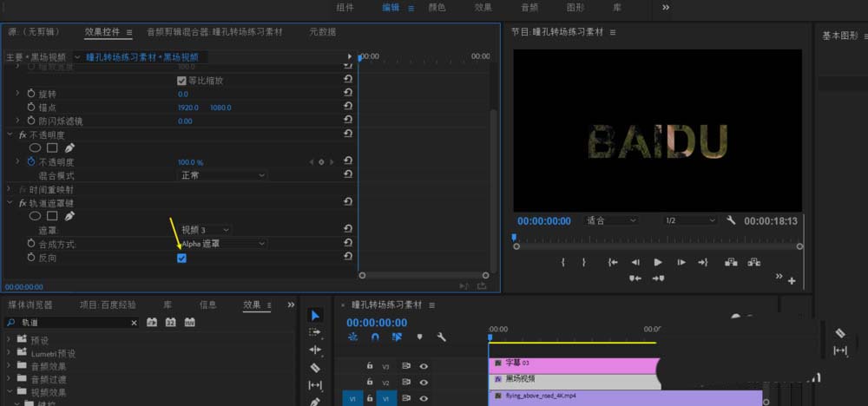The width and height of the screenshot is (868, 406).
Task: Toggle the timeline snap magnet icon
Action: [x=375, y=337]
